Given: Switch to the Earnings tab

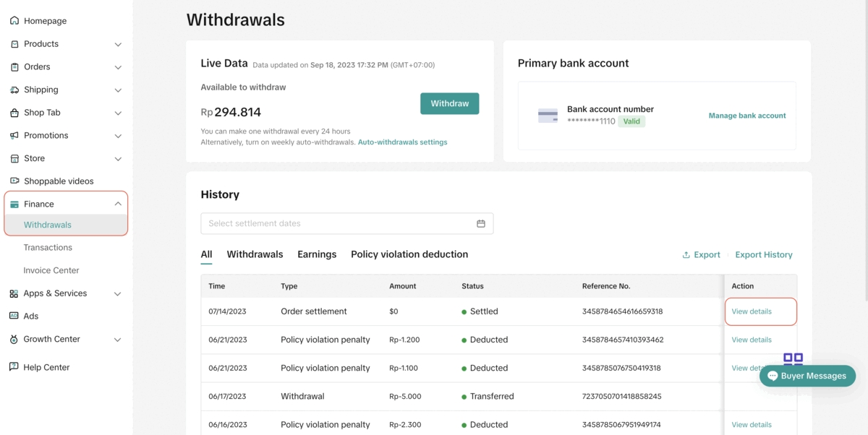Looking at the screenshot, I should (x=317, y=254).
